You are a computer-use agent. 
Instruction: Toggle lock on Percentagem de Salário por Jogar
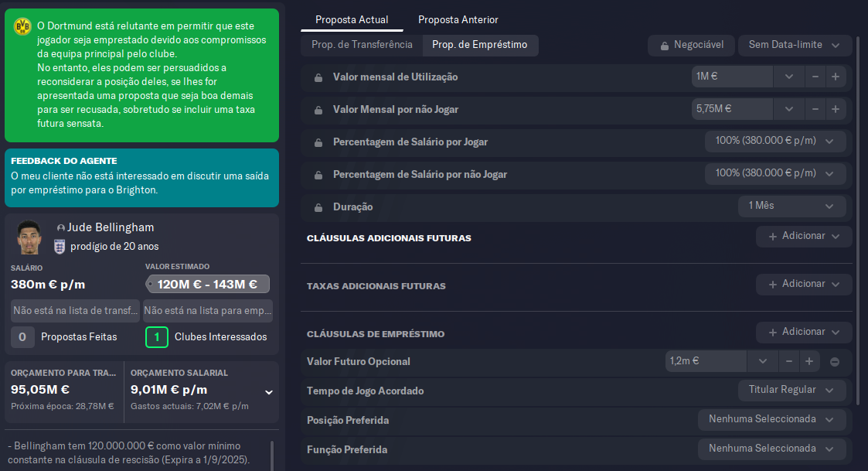tap(318, 142)
